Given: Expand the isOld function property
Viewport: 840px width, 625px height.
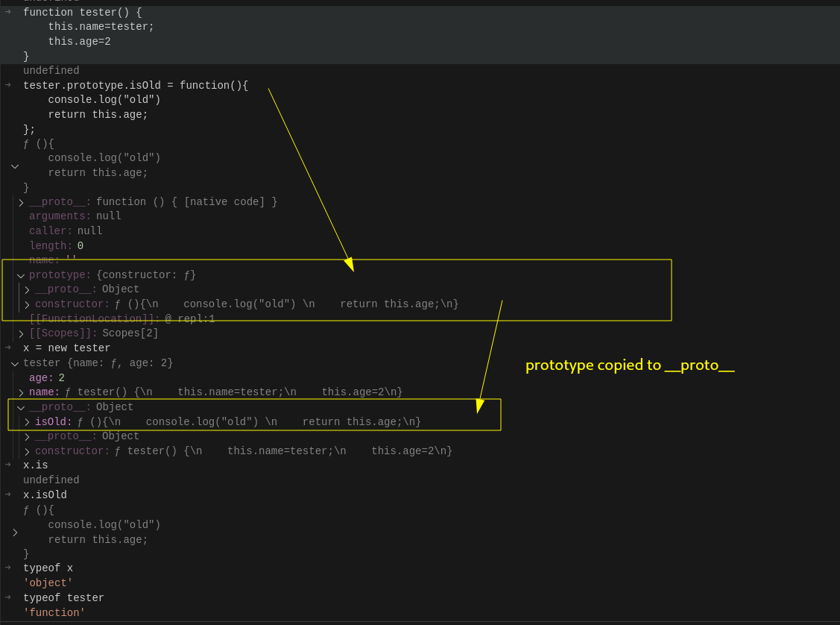Looking at the screenshot, I should (27, 422).
